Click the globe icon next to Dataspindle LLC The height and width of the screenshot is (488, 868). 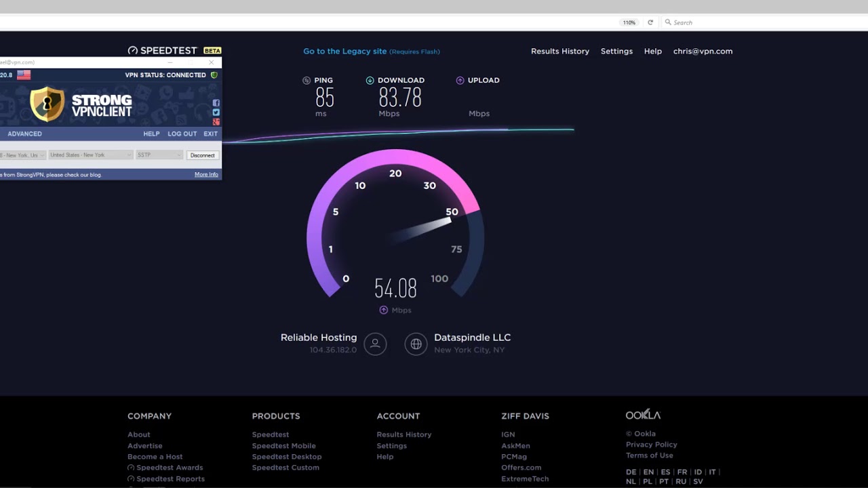pyautogui.click(x=416, y=344)
